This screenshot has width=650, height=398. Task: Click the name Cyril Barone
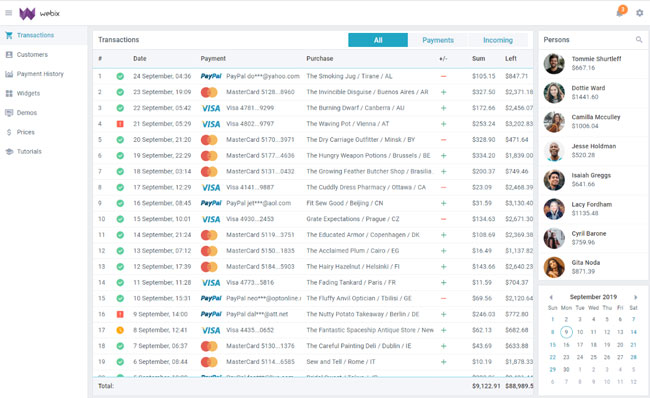(x=589, y=233)
